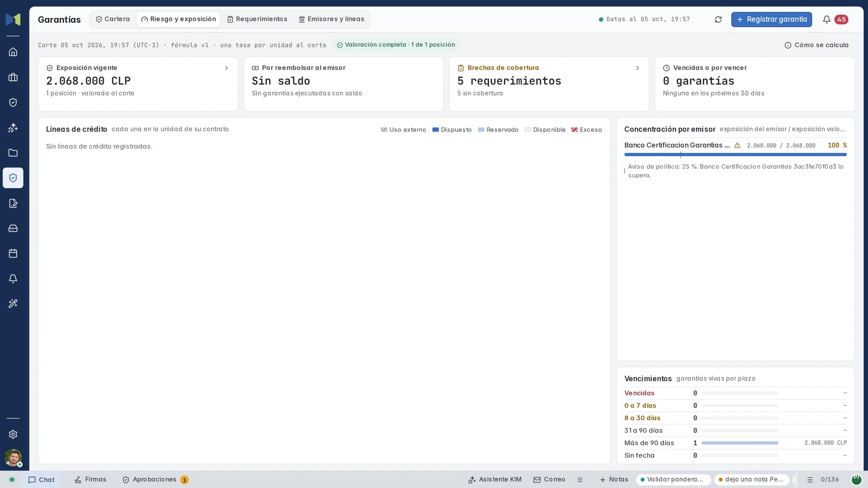Click the Dispuesto legend entry
This screenshot has width=868, height=488.
[452, 130]
